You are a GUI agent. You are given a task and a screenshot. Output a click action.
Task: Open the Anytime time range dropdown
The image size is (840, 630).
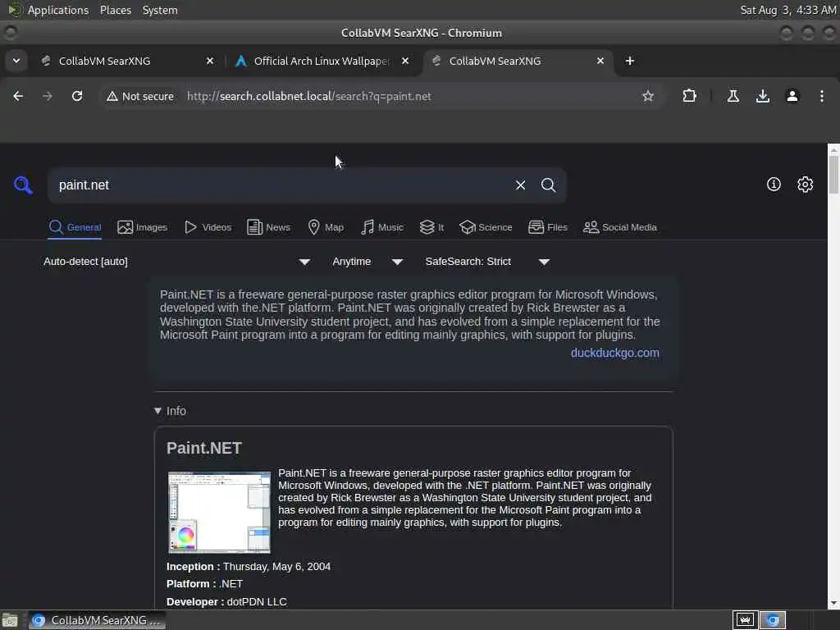[x=367, y=262]
